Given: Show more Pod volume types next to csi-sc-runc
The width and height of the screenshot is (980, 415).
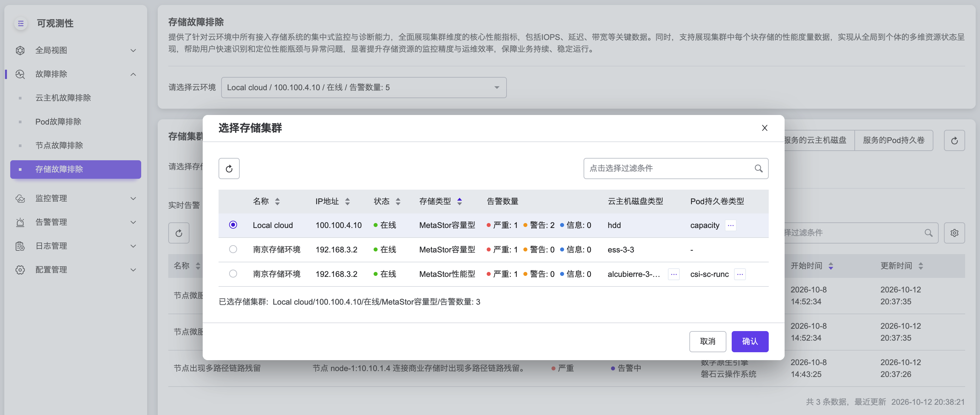Looking at the screenshot, I should 740,274.
